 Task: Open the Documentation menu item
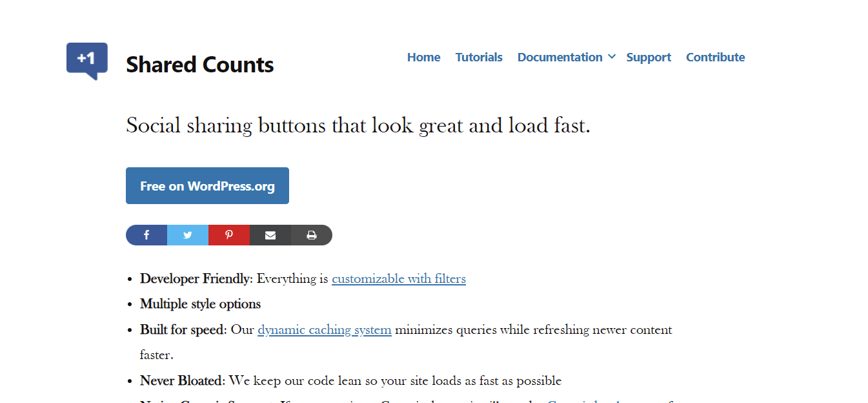pyautogui.click(x=560, y=57)
